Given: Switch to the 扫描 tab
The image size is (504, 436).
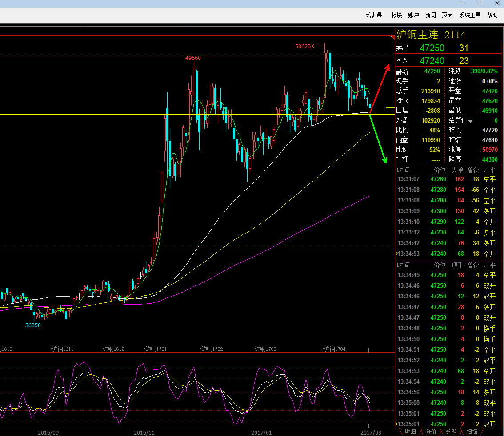Looking at the screenshot, I should [472, 432].
